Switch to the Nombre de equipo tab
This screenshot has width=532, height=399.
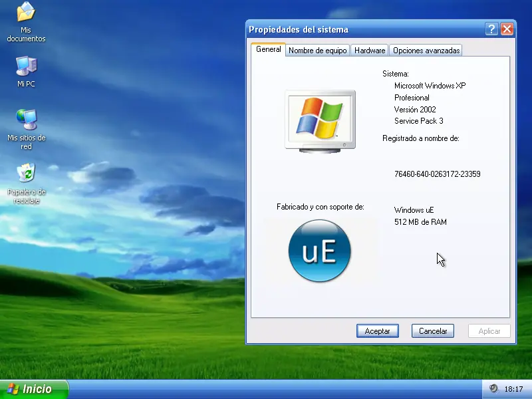click(318, 51)
